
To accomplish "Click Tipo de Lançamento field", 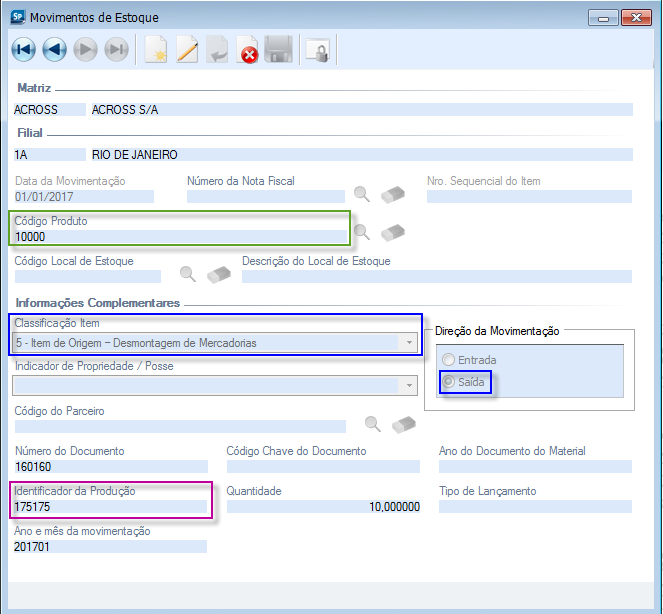I will [535, 507].
